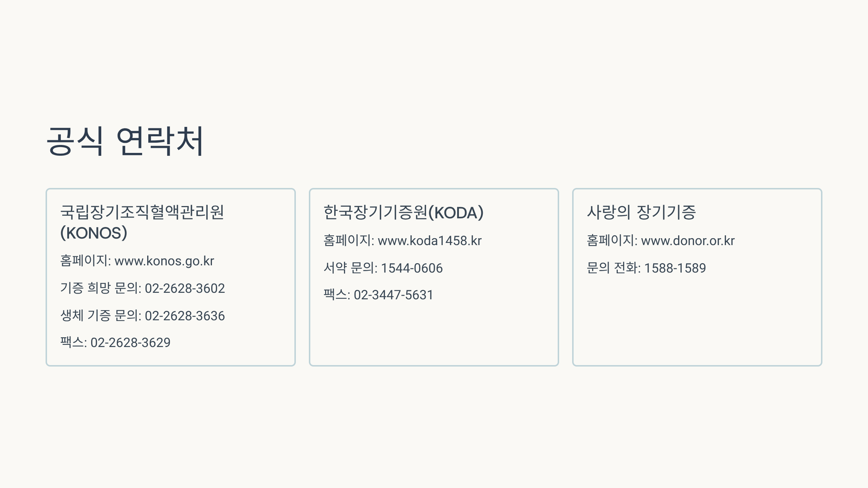This screenshot has height=488, width=868.
Task: Open the www.donor.or.kr homepage link
Action: (688, 241)
